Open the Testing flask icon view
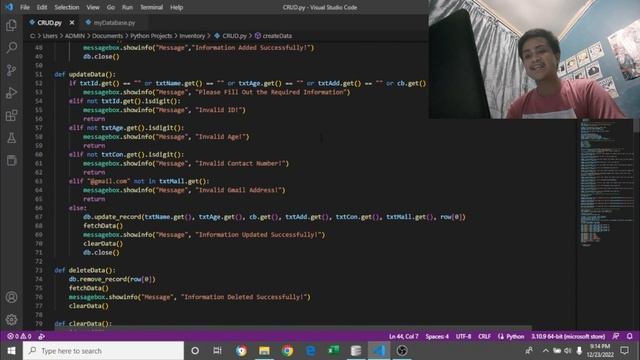This screenshot has height=360, width=640. 11,138
